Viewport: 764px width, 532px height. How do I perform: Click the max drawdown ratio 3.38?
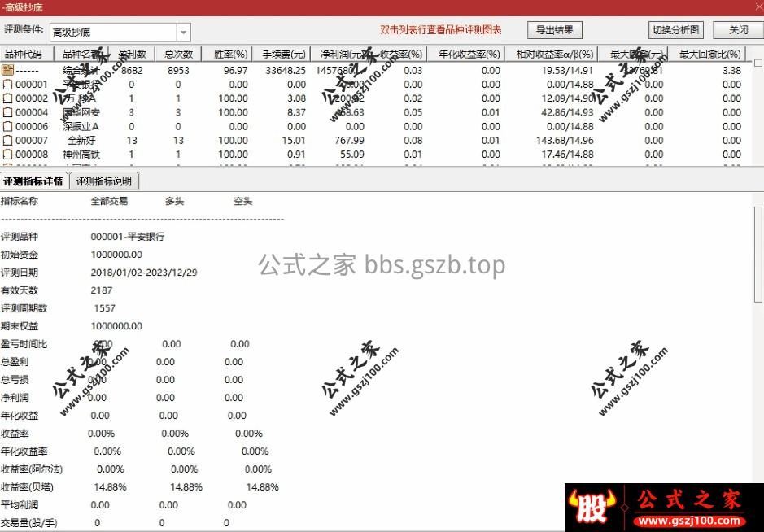click(x=731, y=71)
